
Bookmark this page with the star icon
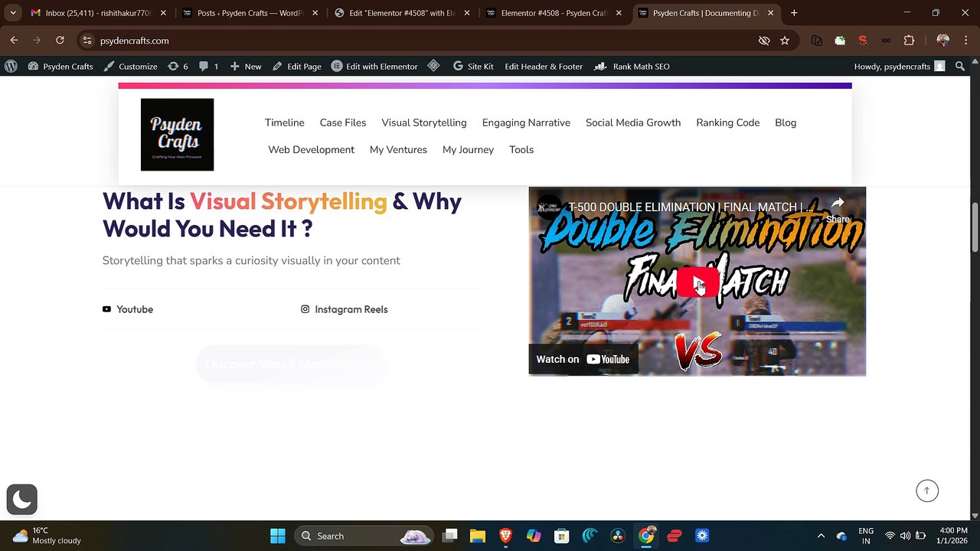click(784, 41)
